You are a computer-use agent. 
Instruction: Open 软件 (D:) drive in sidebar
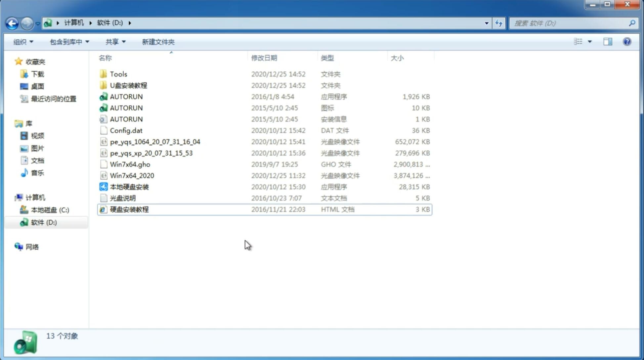click(44, 222)
